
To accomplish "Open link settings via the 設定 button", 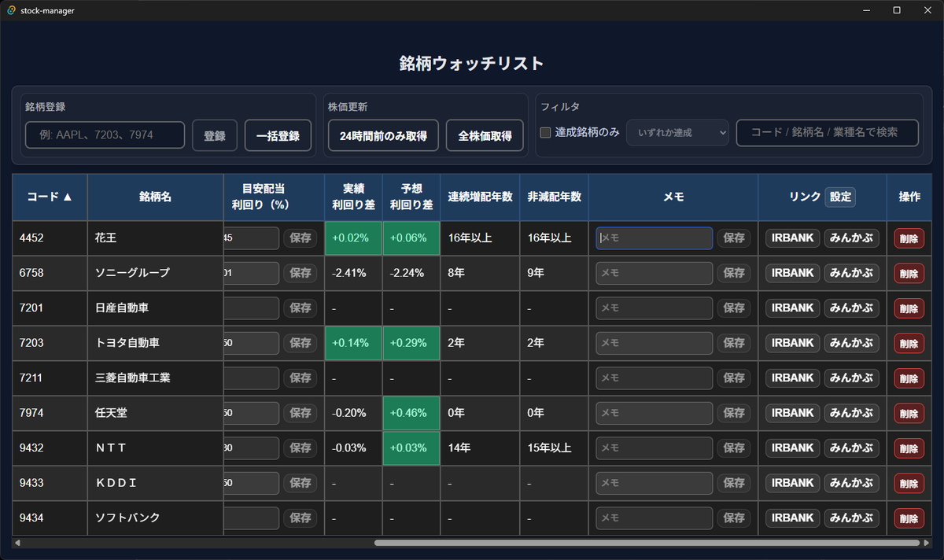I will pyautogui.click(x=839, y=197).
